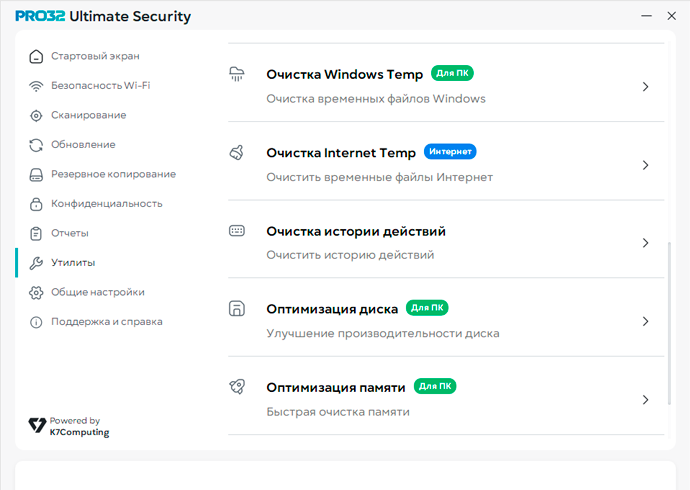Expand the memory optimization chevron arrow
This screenshot has height=490, width=690.
tap(646, 400)
